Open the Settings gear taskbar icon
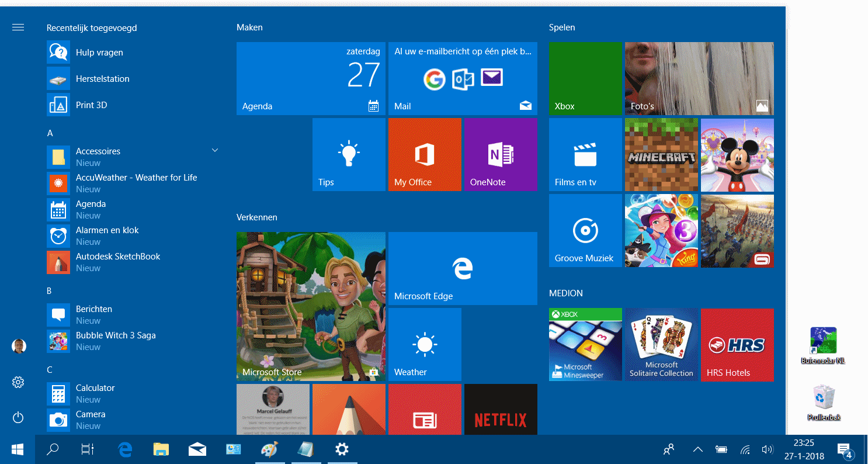Screen dimensions: 868x464 342,449
